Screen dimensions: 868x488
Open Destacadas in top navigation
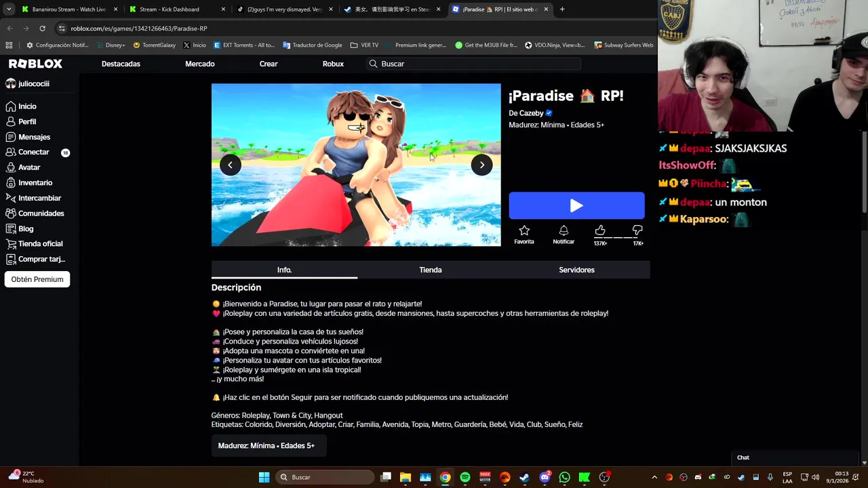(121, 64)
